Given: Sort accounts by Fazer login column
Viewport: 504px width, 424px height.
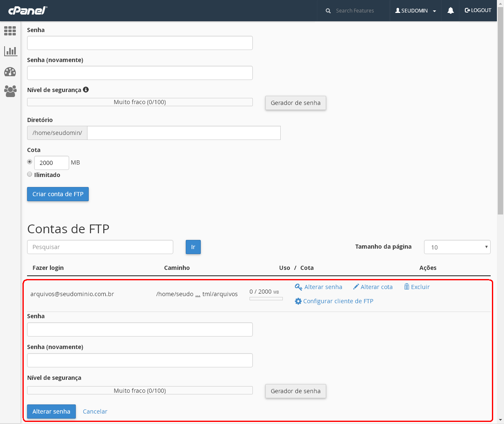Looking at the screenshot, I should click(48, 268).
